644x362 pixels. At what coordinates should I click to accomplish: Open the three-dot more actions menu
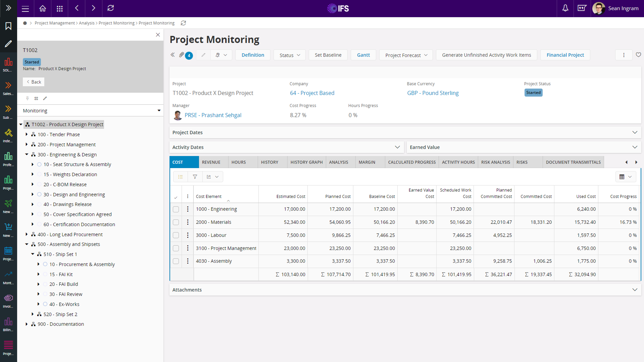pyautogui.click(x=624, y=55)
